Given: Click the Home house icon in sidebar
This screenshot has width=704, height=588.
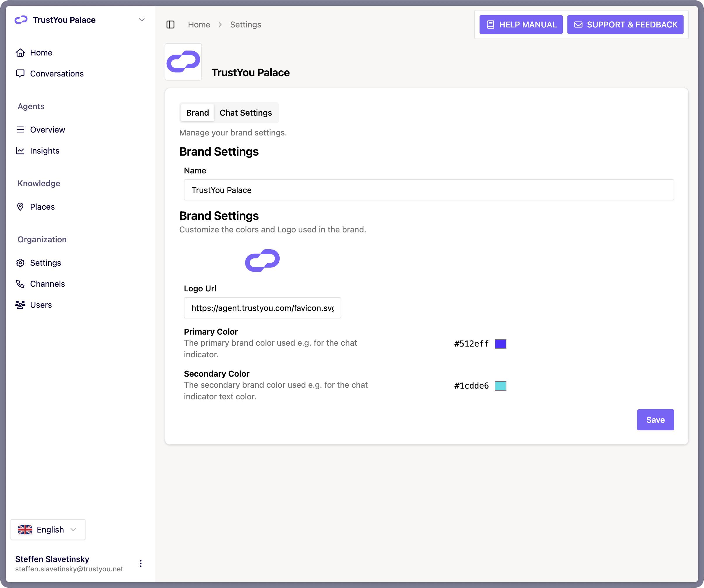Looking at the screenshot, I should click(x=20, y=53).
